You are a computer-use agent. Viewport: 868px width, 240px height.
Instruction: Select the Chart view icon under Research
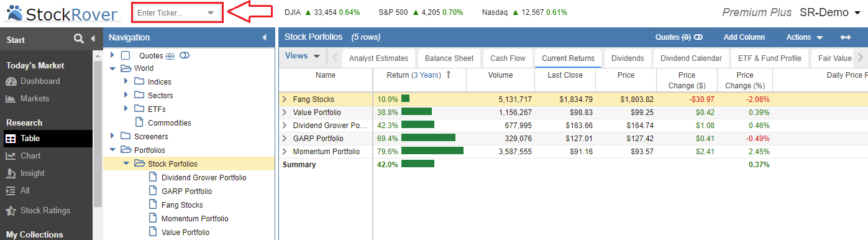click(x=11, y=156)
